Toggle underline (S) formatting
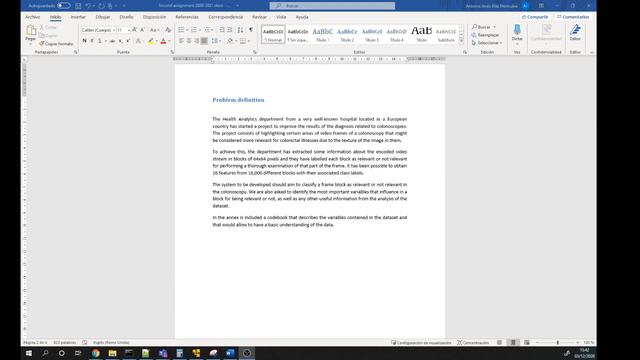 tap(100, 41)
